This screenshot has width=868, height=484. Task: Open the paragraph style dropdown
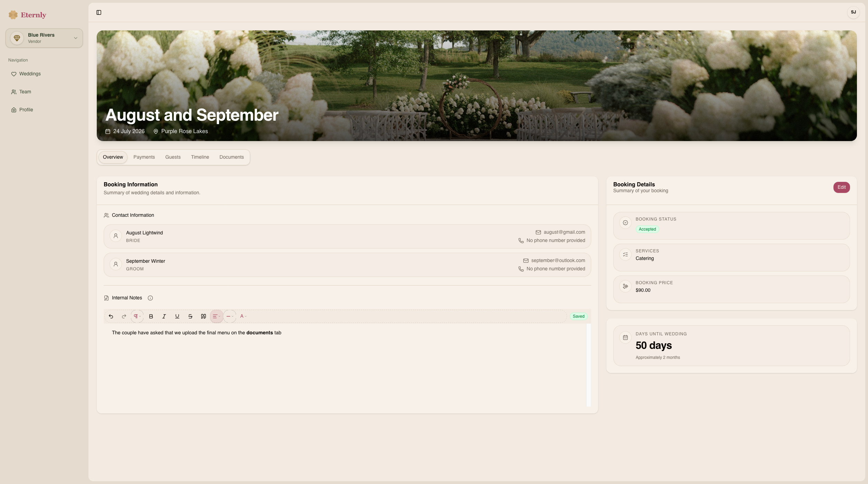coord(137,316)
